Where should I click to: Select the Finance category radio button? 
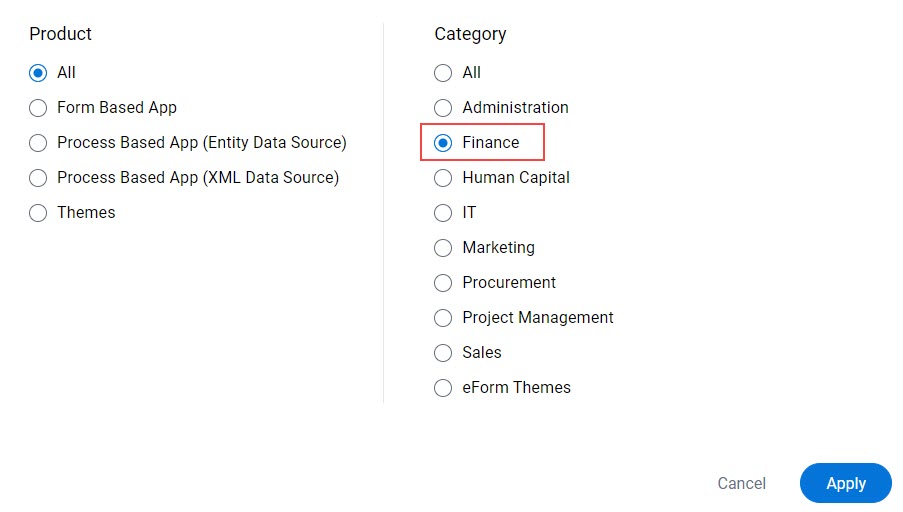443,143
